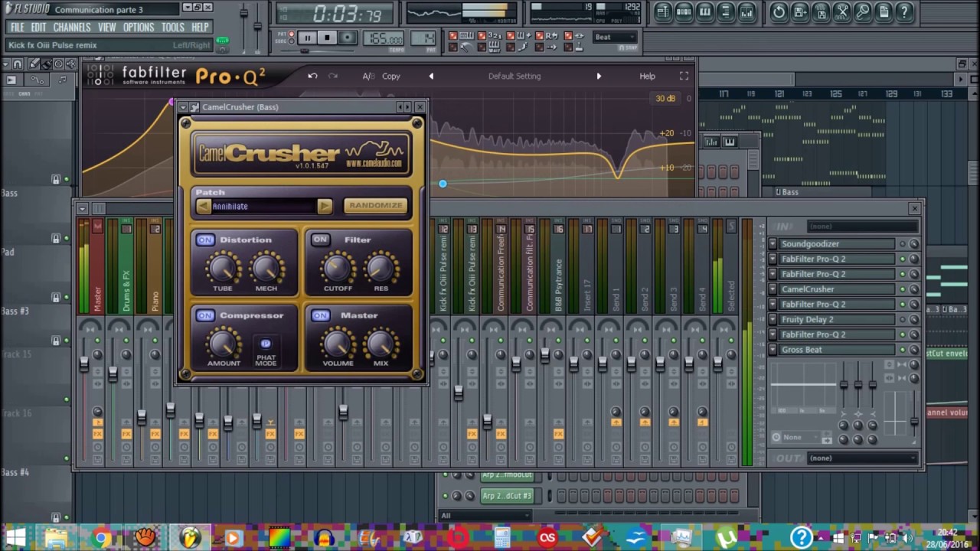Click the RANDOMIZE button in CamelCrusher

[x=375, y=205]
